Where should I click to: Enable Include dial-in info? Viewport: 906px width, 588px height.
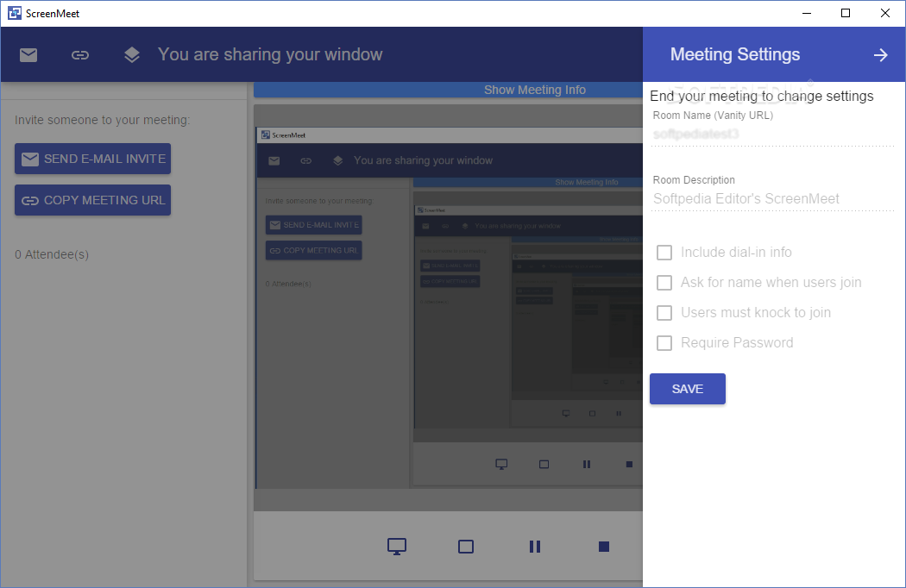pyautogui.click(x=664, y=253)
